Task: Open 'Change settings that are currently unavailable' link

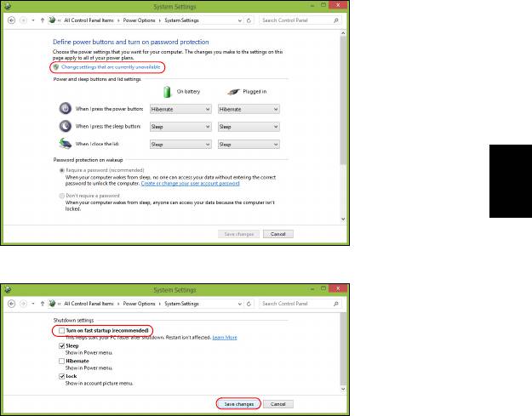Action: click(x=110, y=66)
